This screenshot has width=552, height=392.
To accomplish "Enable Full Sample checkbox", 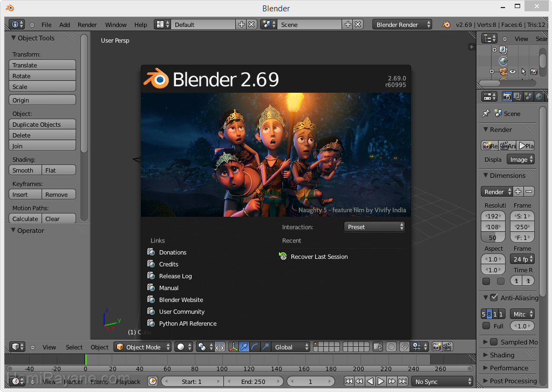I will click(x=486, y=326).
